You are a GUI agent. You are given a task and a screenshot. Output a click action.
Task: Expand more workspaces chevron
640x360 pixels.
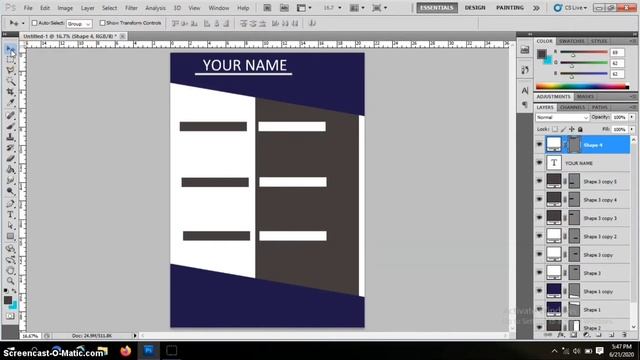(536, 8)
